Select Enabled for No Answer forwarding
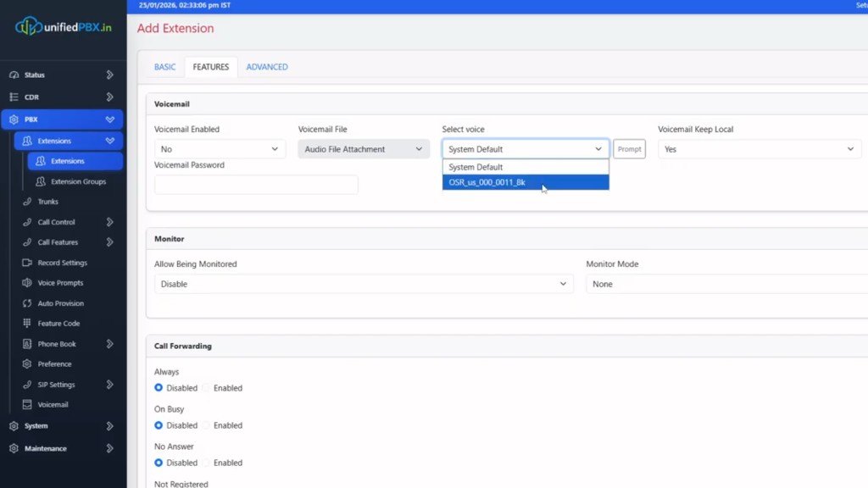 (206, 463)
